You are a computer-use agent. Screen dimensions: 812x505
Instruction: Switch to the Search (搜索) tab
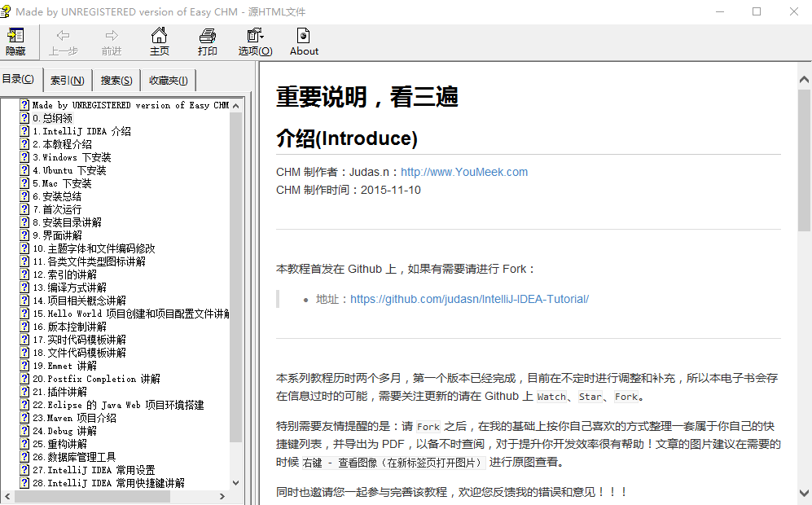116,80
